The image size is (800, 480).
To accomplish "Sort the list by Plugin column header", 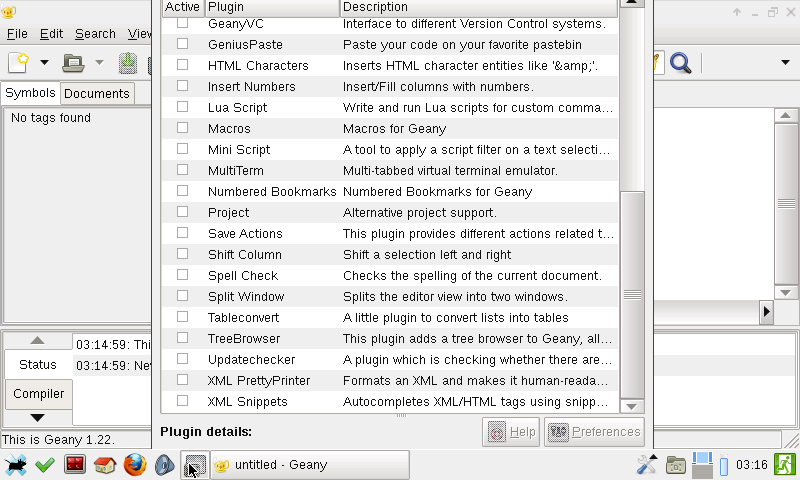I will coord(270,7).
